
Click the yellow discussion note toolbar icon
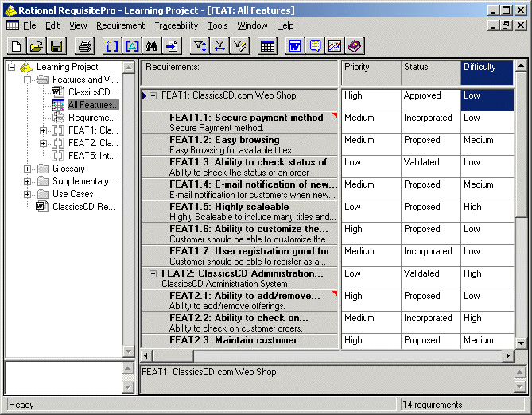click(315, 46)
